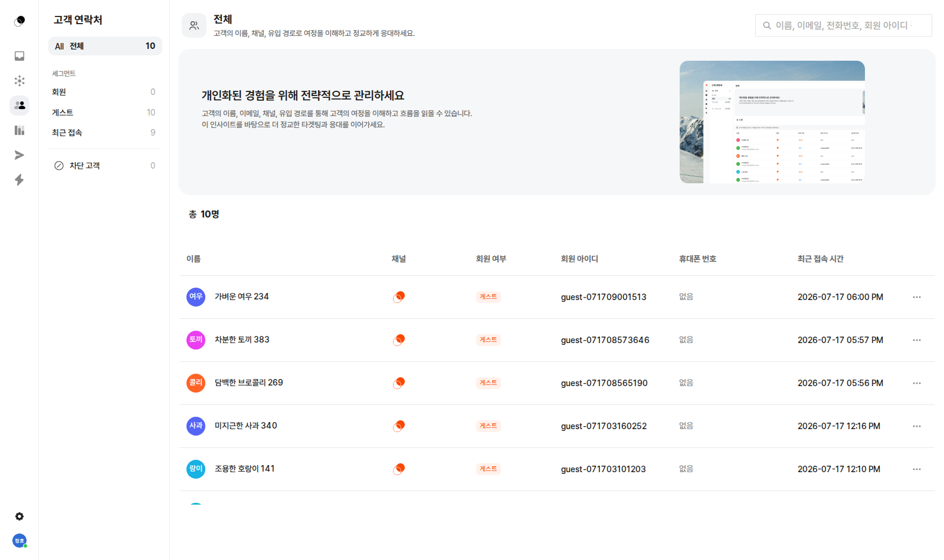Focus the name, email, phone search field
944x560 pixels.
pyautogui.click(x=844, y=25)
